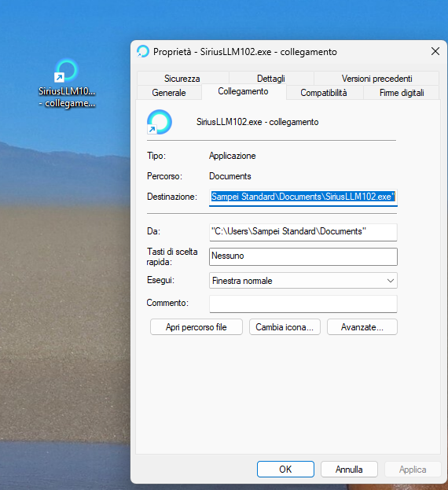Go to the Firme digitali tab
This screenshot has height=490, width=448.
pos(402,93)
